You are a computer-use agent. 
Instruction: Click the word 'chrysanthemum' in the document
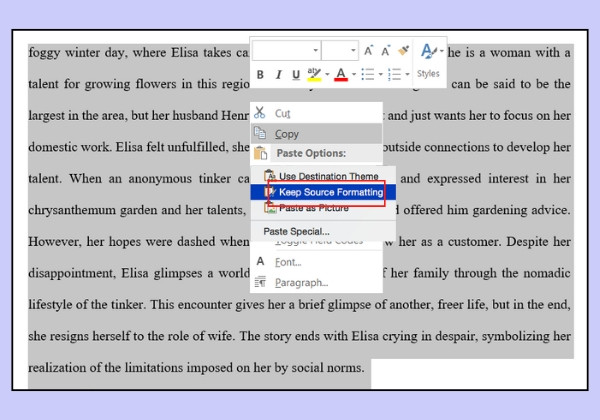click(72, 210)
